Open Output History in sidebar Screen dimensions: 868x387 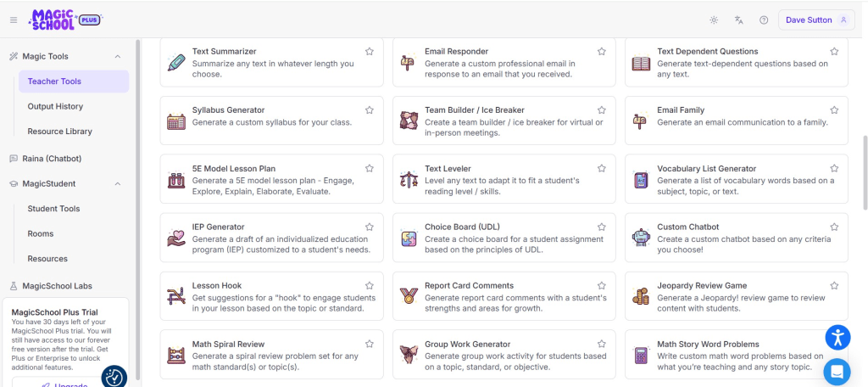click(x=55, y=106)
